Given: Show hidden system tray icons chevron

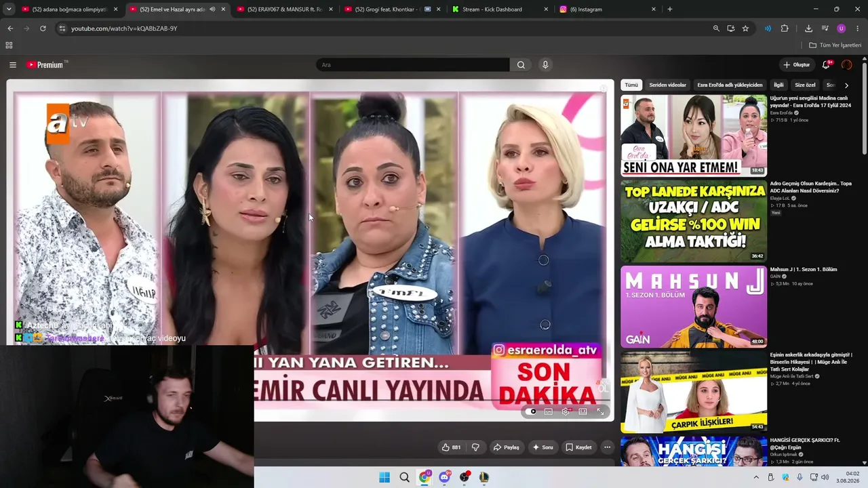Looking at the screenshot, I should click(756, 477).
